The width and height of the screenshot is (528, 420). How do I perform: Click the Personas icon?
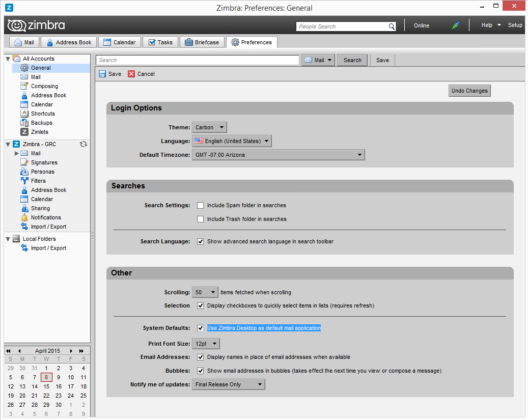tap(24, 172)
